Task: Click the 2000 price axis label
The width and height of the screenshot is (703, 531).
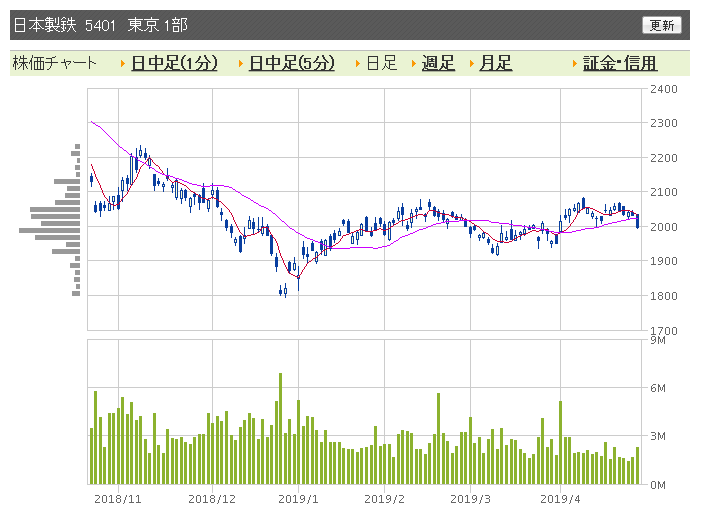Action: pyautogui.click(x=664, y=227)
